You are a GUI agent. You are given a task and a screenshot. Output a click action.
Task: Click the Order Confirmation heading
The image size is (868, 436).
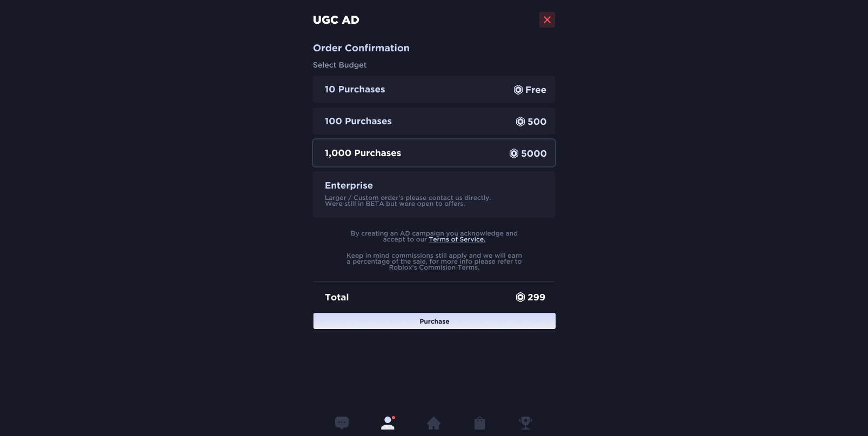click(x=361, y=48)
